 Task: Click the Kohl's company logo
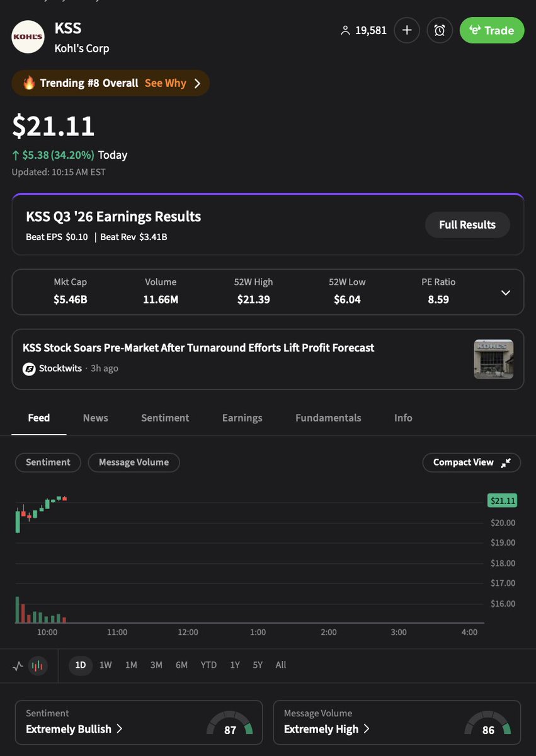28,37
